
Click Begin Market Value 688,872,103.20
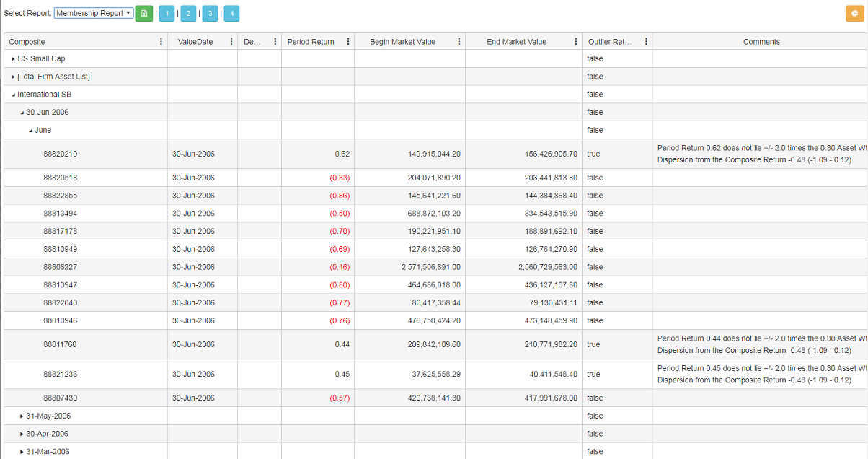[x=434, y=214]
